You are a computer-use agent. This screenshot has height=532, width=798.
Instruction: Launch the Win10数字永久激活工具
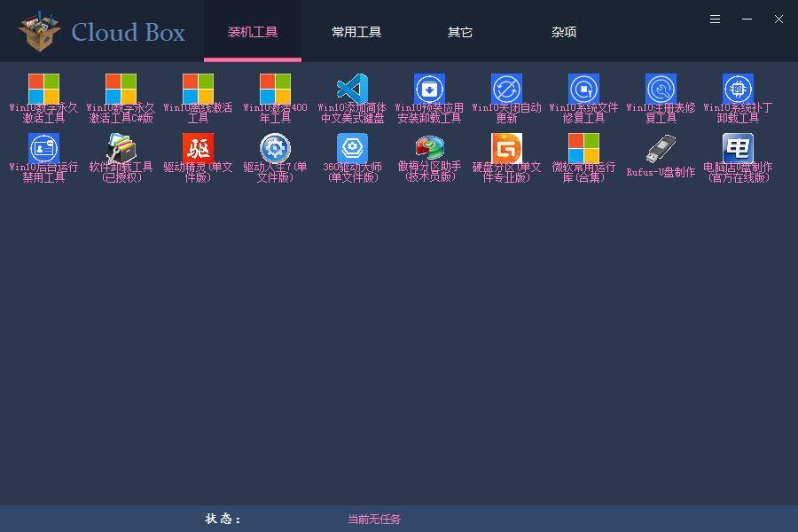pyautogui.click(x=43, y=93)
